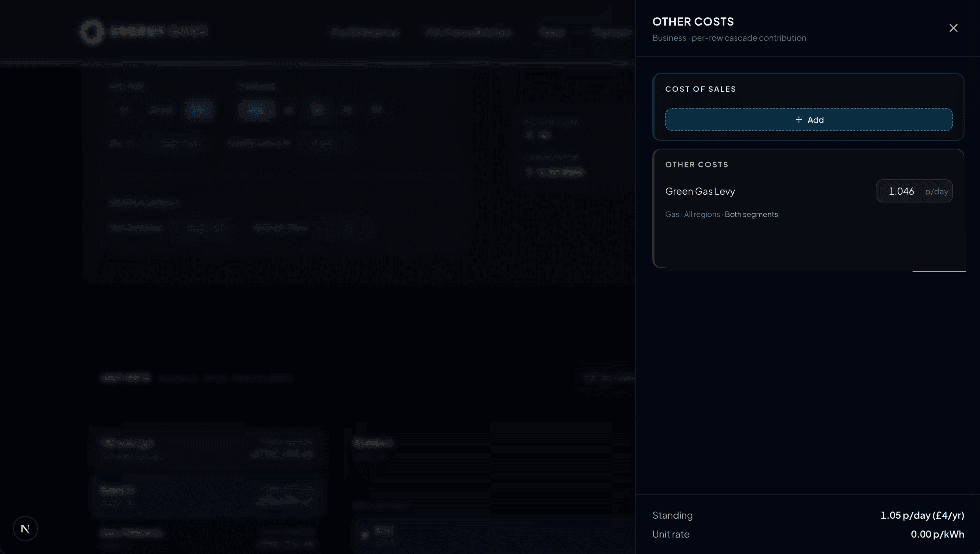The width and height of the screenshot is (980, 554).
Task: Edit the Green Gas Levy value field
Action: (914, 191)
